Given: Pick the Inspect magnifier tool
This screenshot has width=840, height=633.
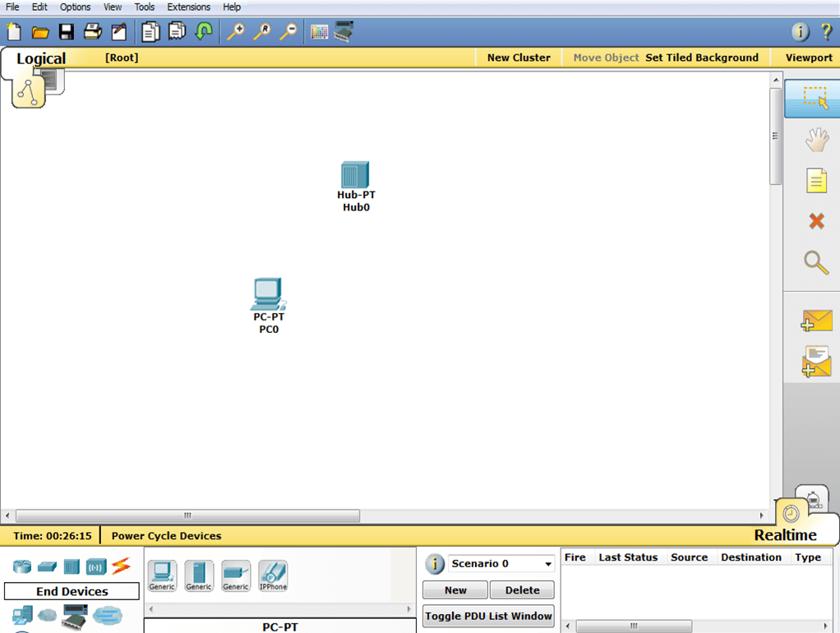Looking at the screenshot, I should pyautogui.click(x=815, y=262).
